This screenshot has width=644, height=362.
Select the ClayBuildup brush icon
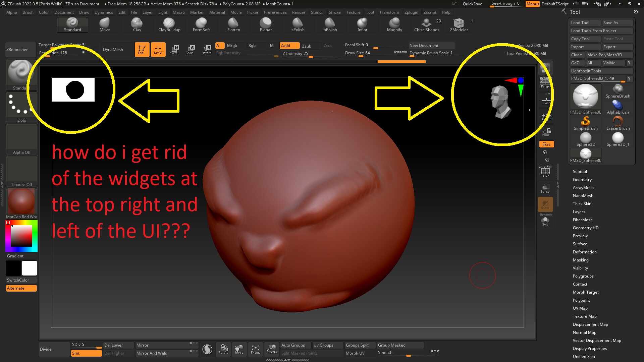169,23
